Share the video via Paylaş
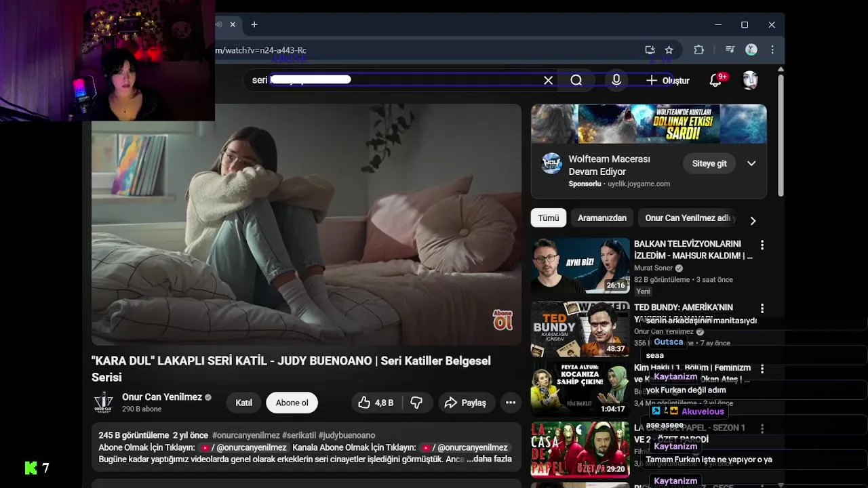Screen dimensions: 868x488 466,403
